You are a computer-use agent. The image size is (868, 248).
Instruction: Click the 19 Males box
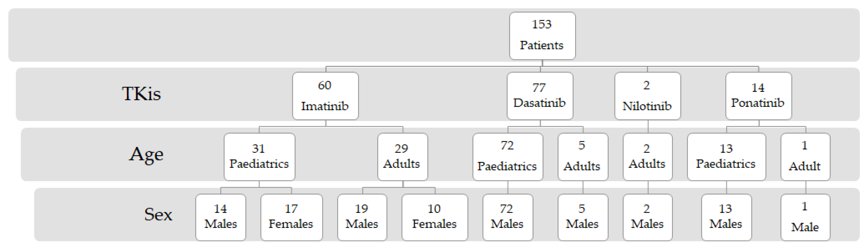pos(362,217)
